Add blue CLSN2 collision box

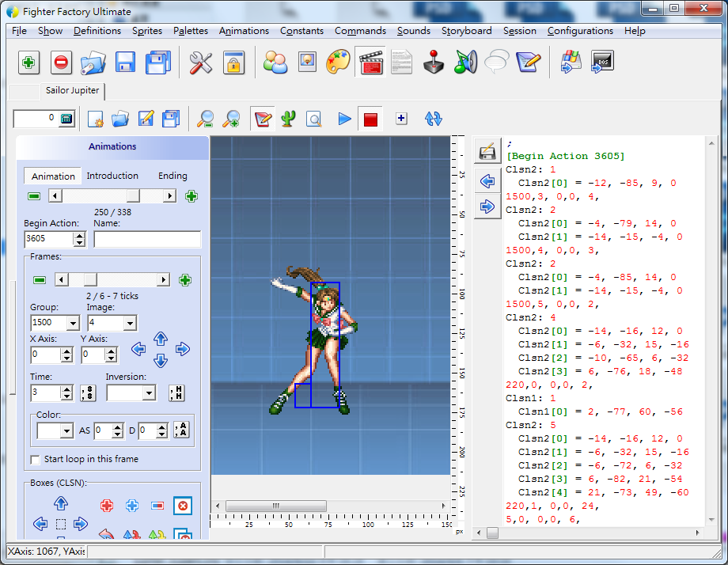tap(132, 506)
